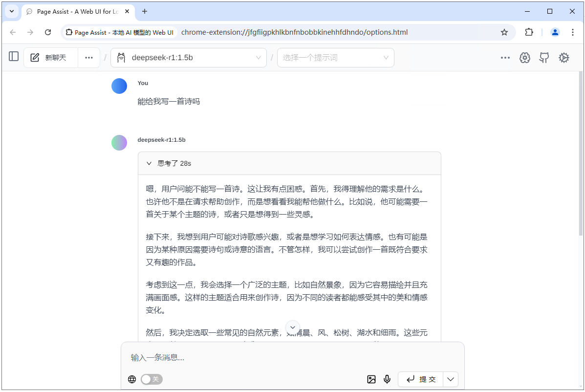Click the Page Assist extension site chip
Image resolution: width=585 pixels, height=392 pixels.
click(x=119, y=32)
